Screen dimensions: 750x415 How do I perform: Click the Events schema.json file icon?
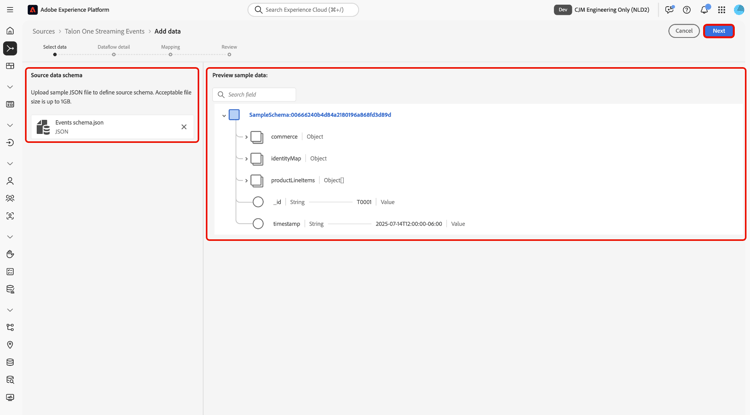point(43,127)
